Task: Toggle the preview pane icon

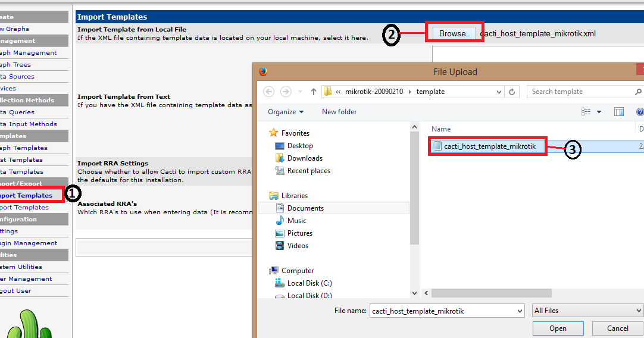Action: click(x=619, y=112)
